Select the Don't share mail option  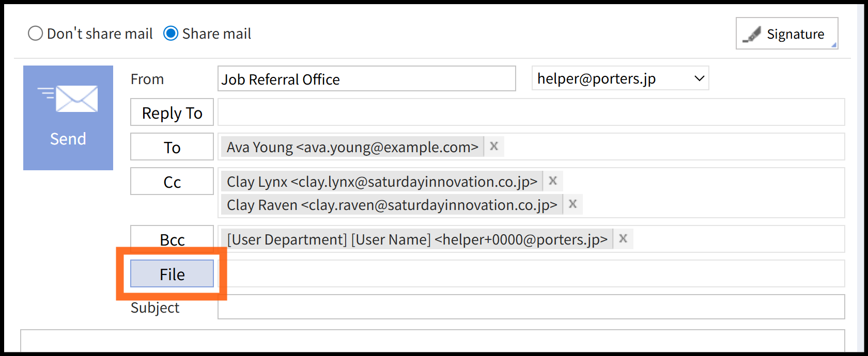[x=35, y=34]
